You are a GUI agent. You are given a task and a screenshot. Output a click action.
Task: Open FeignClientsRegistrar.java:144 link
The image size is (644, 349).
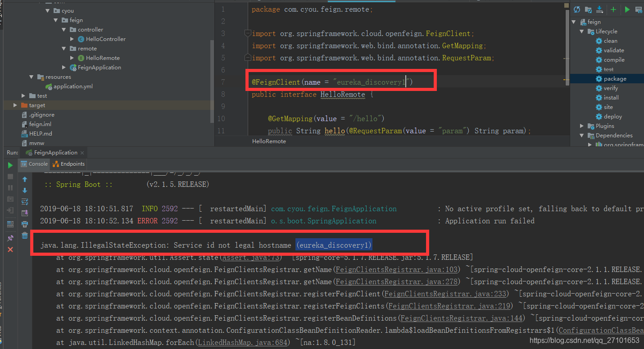point(461,318)
